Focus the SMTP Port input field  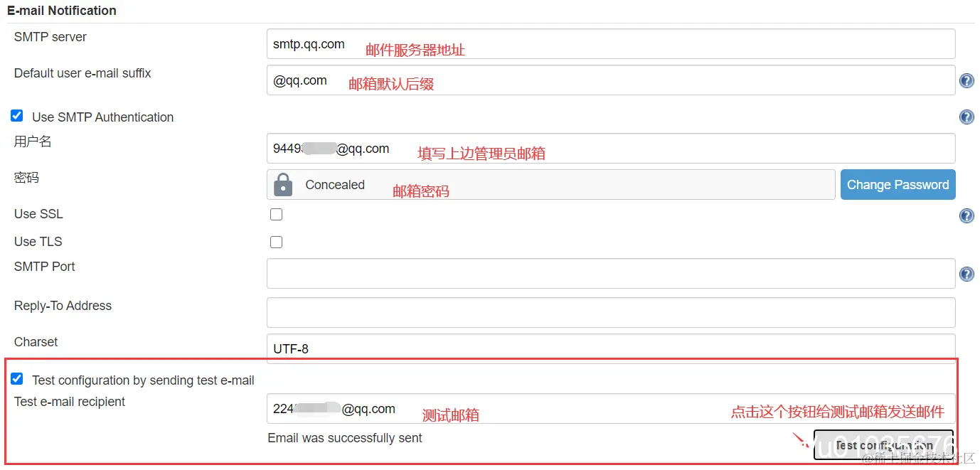(x=610, y=274)
